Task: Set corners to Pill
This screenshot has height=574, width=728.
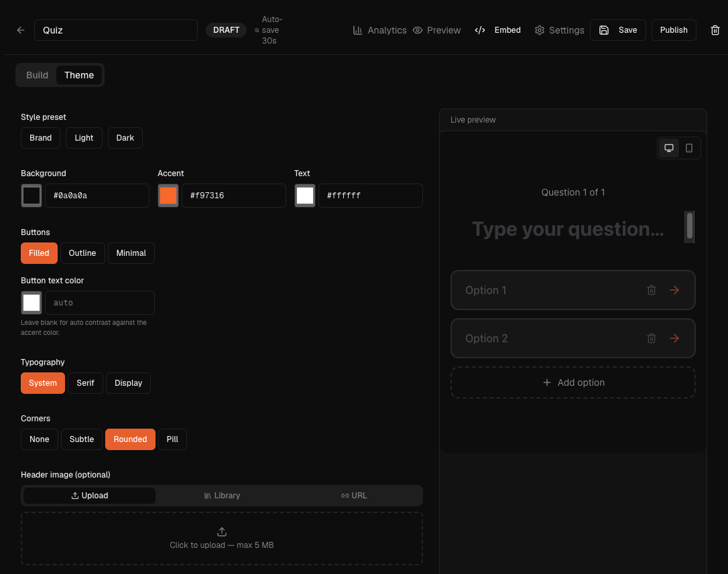Action: pyautogui.click(x=172, y=439)
